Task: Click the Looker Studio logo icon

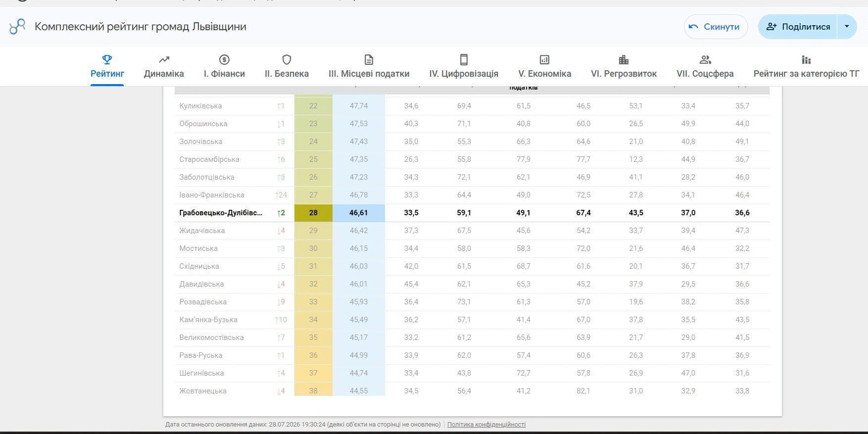Action: tap(17, 27)
